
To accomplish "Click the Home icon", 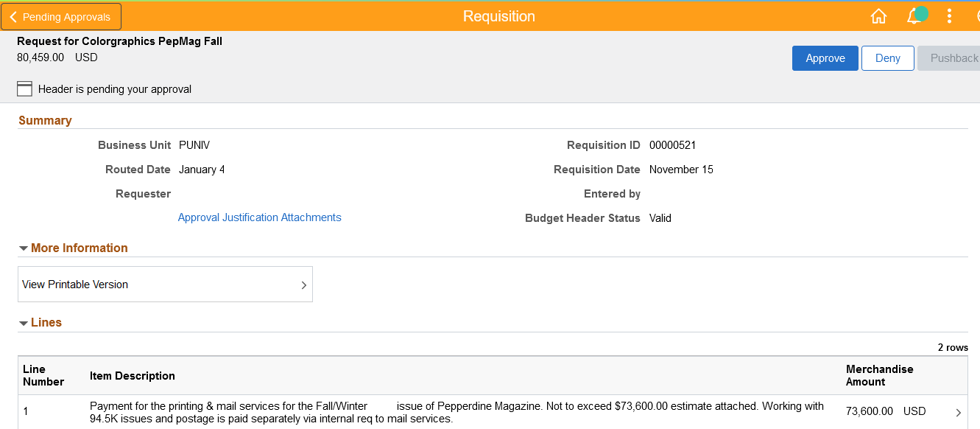I will coord(878,16).
